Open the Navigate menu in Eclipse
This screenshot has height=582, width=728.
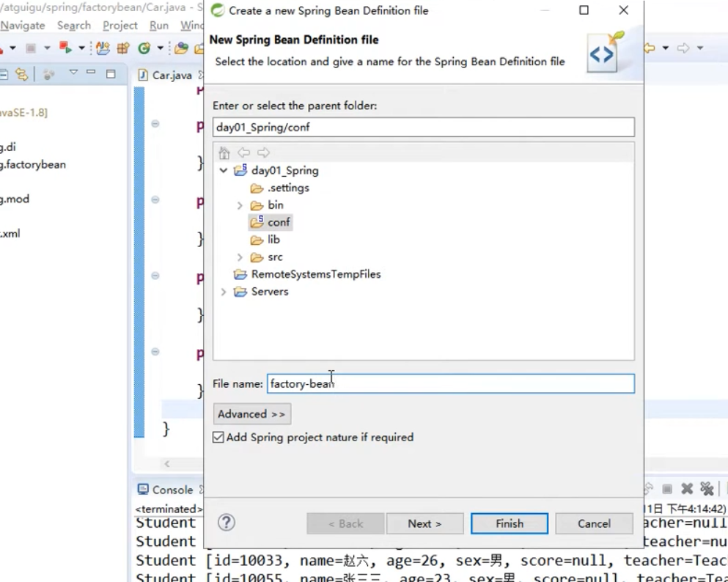click(23, 26)
